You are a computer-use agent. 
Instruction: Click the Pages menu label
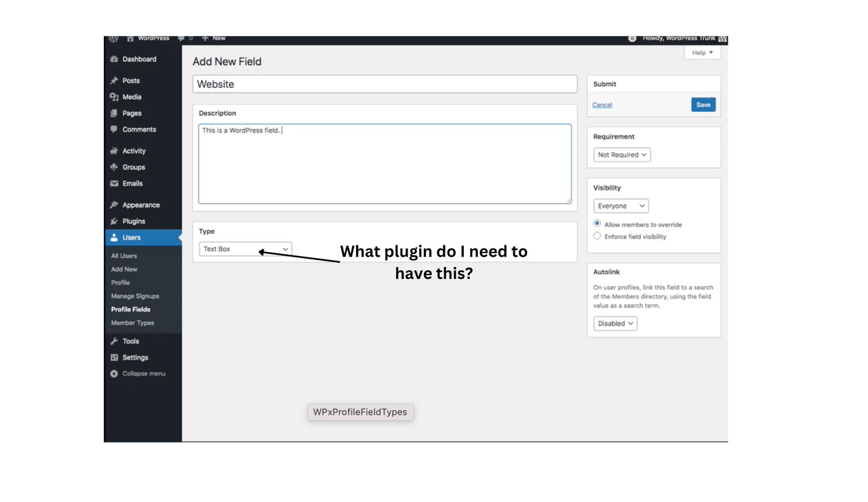pos(132,113)
